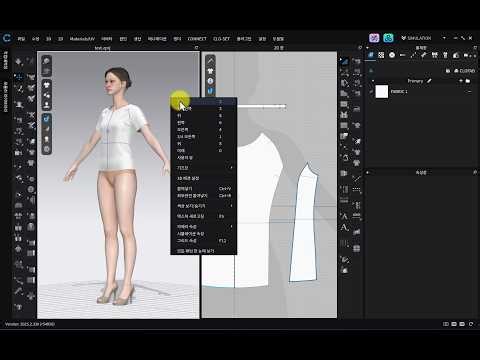The height and width of the screenshot is (360, 480).
Task: Expand the gizmo submenu arrow in context menu
Action: pyautogui.click(x=231, y=168)
